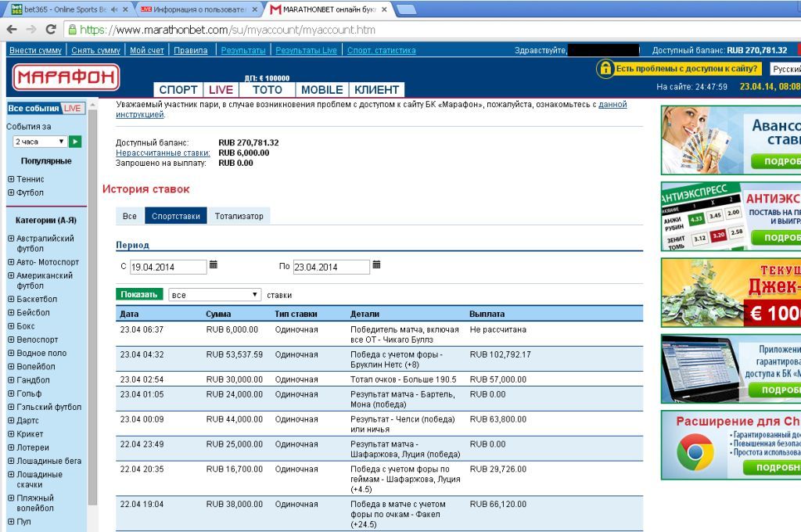Click the browser address bar URL
The width and height of the screenshot is (801, 532).
pos(228,30)
